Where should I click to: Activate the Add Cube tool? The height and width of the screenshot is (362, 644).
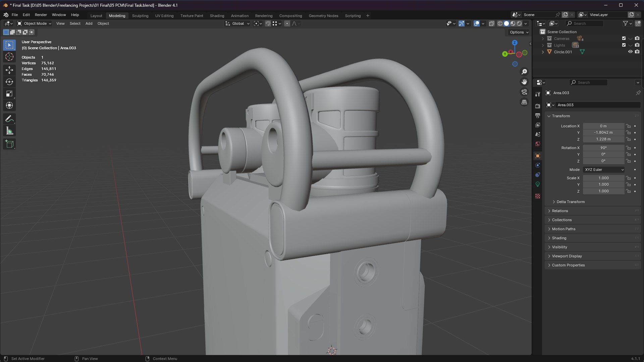tap(9, 144)
